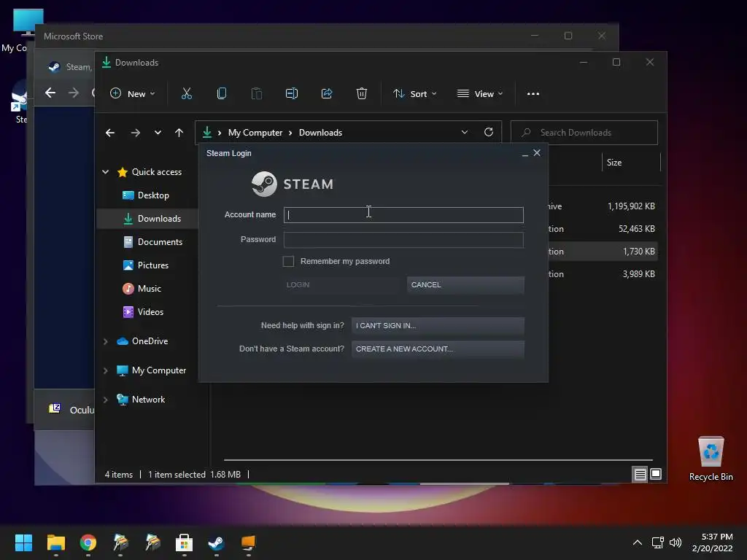Image resolution: width=747 pixels, height=560 pixels.
Task: Click the Cut icon in Downloads toolbar
Action: tap(186, 94)
